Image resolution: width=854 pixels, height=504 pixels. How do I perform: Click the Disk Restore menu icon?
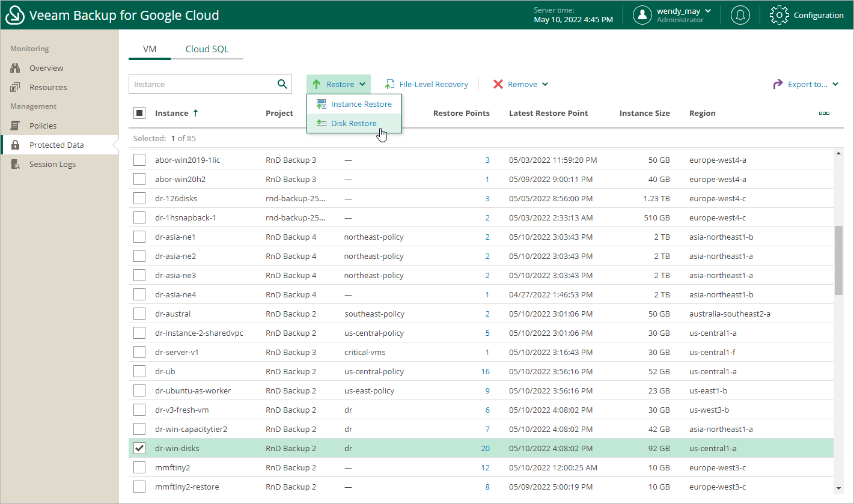(x=321, y=123)
